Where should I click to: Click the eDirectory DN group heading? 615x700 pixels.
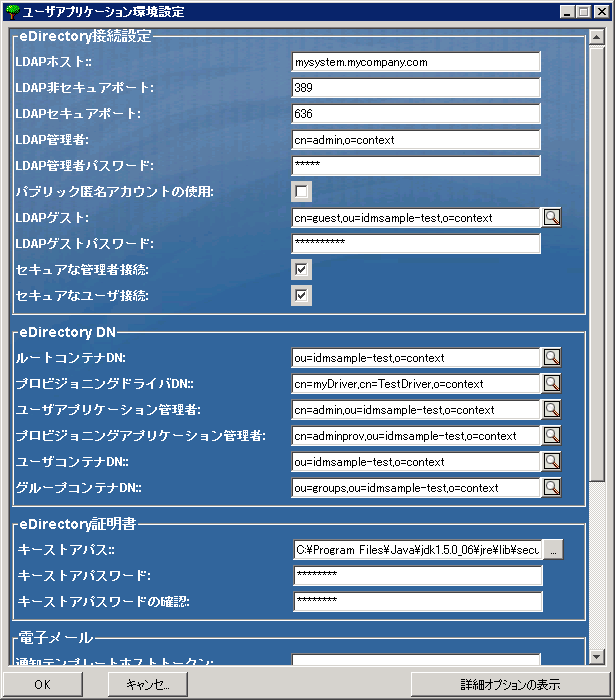[67, 332]
